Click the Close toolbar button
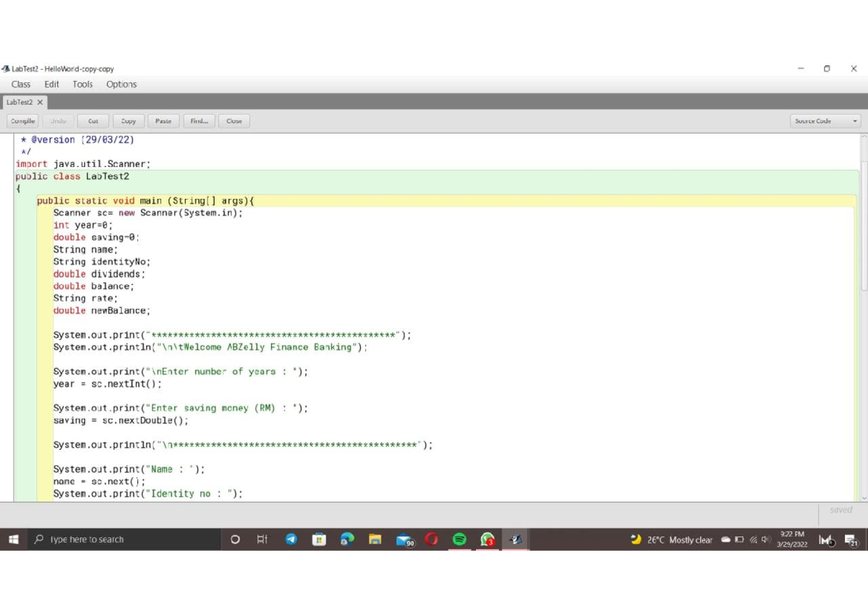Viewport: 868px width, 613px height. tap(234, 121)
